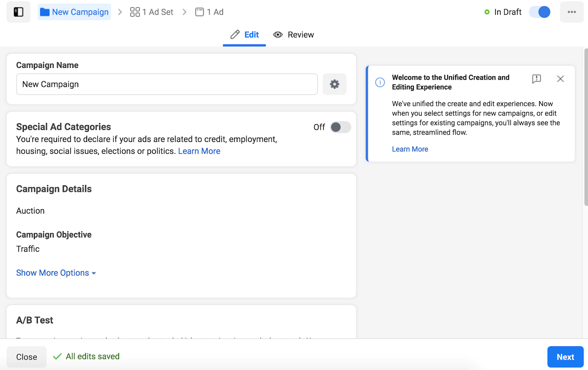
Task: Click the blue Next button
Action: click(x=565, y=357)
